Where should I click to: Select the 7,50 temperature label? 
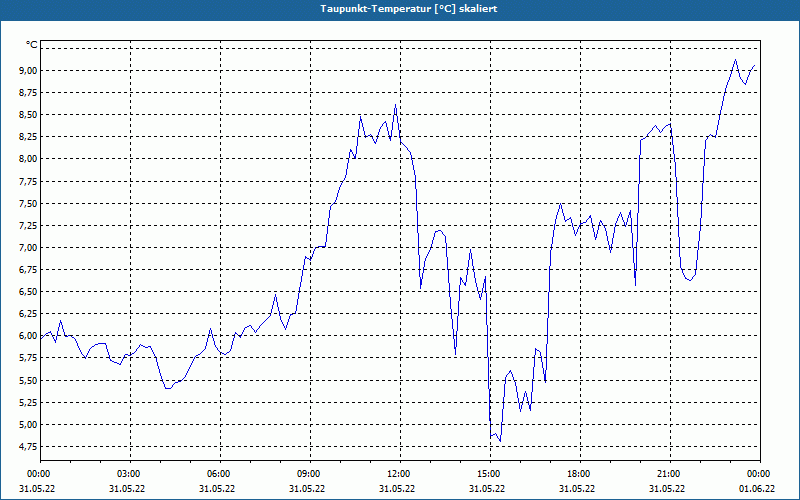[29, 203]
